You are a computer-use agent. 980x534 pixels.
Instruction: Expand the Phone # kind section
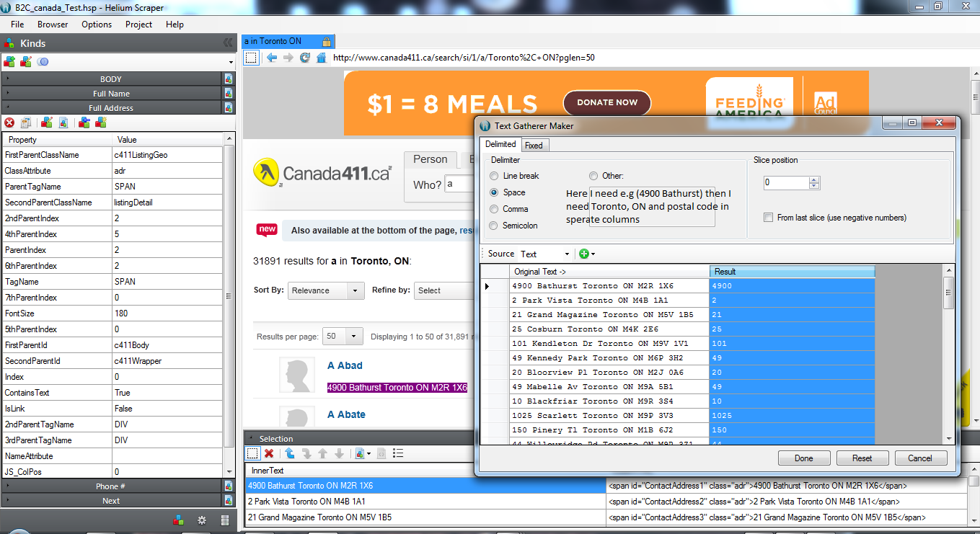111,486
